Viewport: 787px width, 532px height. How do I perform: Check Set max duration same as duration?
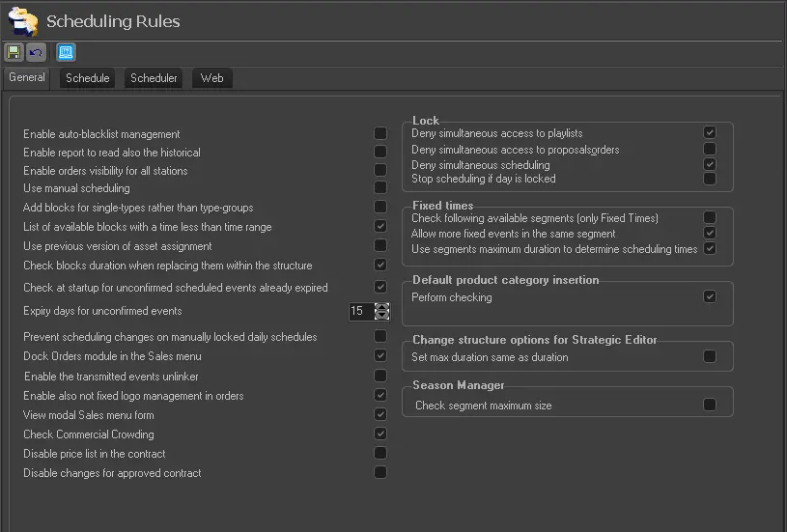710,356
